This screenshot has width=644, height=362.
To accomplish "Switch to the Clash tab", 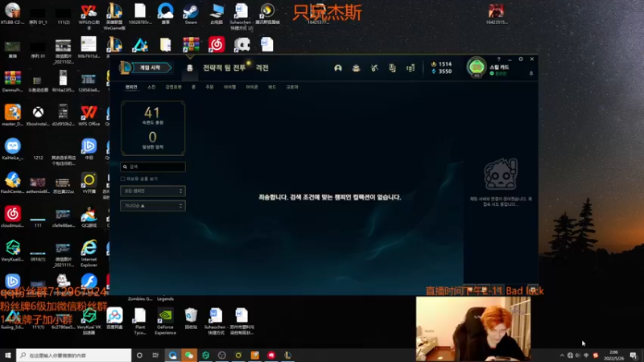I will 262,68.
